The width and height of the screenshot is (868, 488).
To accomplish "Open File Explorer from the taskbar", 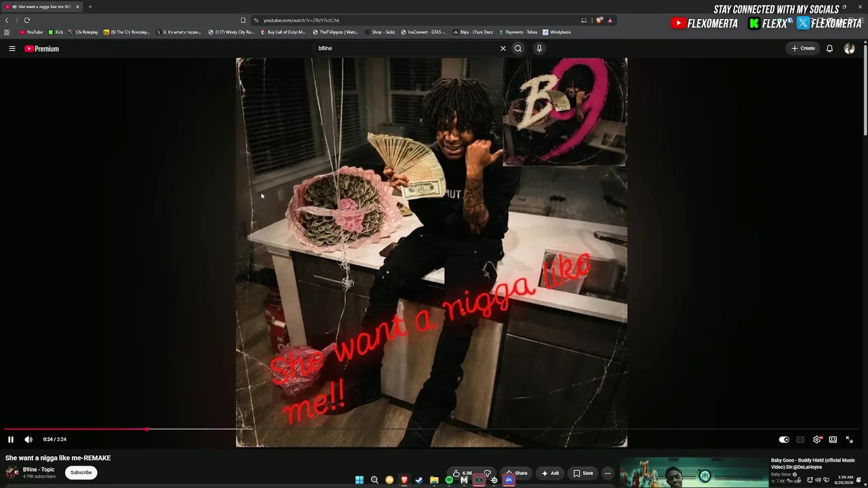I will pos(434,480).
